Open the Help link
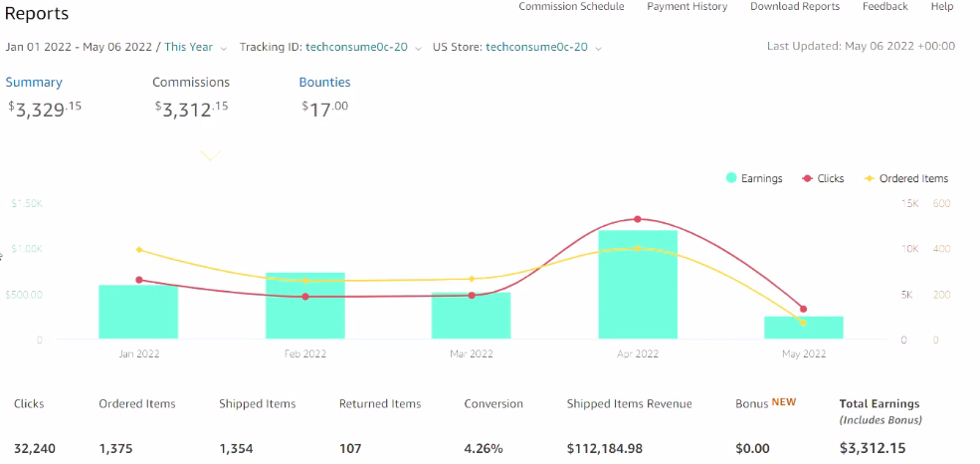This screenshot has height=464, width=980. tap(942, 6)
